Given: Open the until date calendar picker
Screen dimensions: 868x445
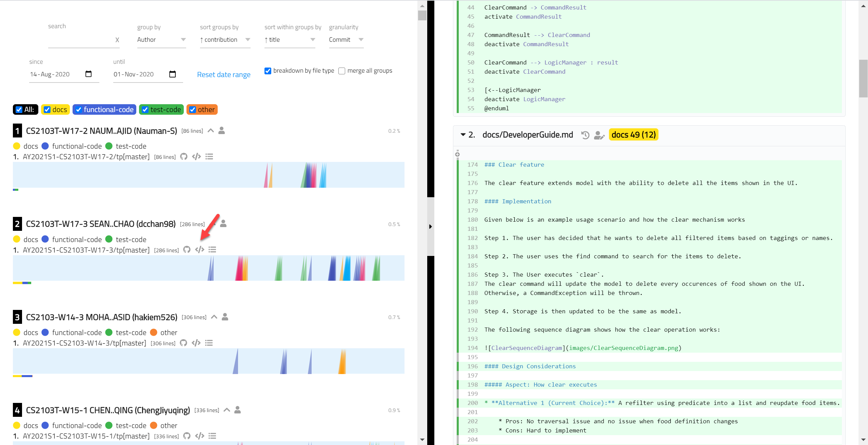Looking at the screenshot, I should 173,74.
